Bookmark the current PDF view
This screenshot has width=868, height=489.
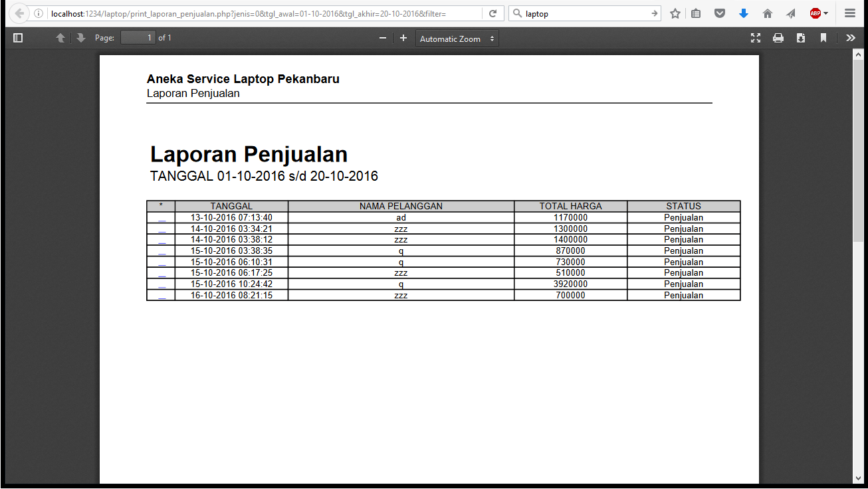pyautogui.click(x=823, y=38)
